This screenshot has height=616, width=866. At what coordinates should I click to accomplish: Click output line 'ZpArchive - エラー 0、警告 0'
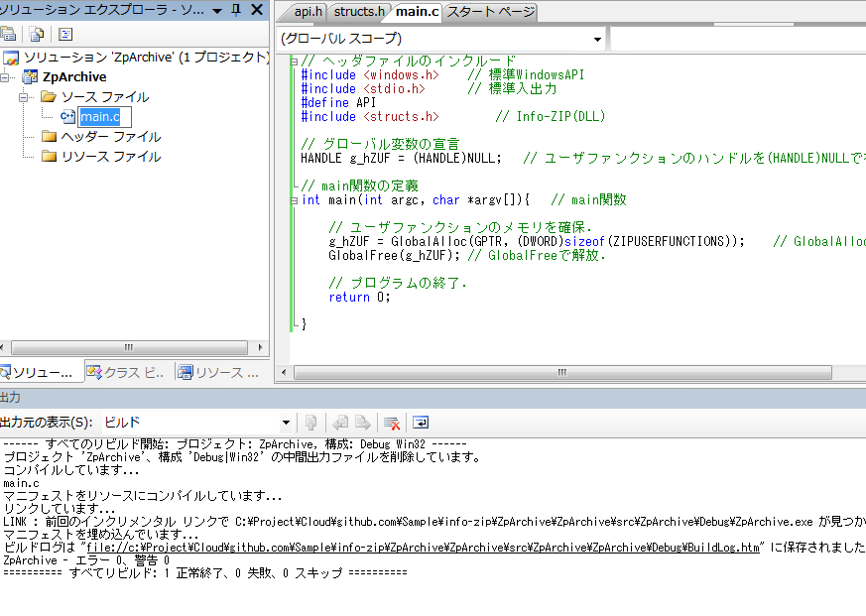[86, 560]
